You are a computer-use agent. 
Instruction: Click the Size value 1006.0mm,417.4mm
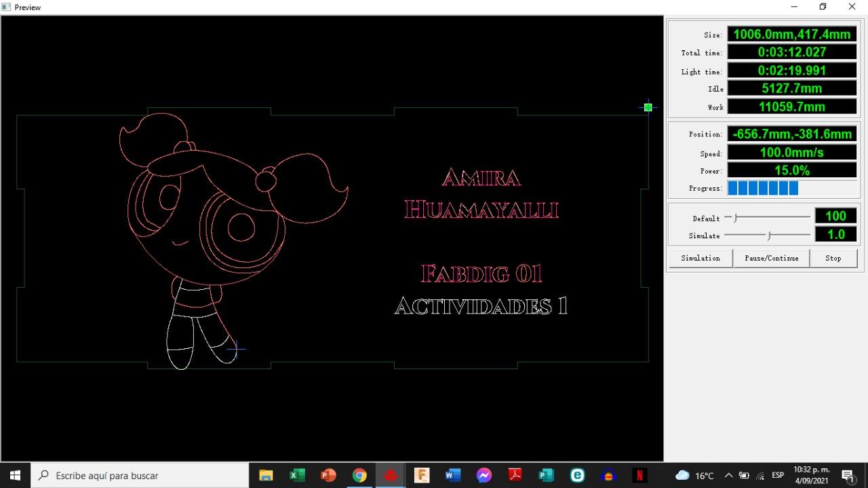[792, 34]
